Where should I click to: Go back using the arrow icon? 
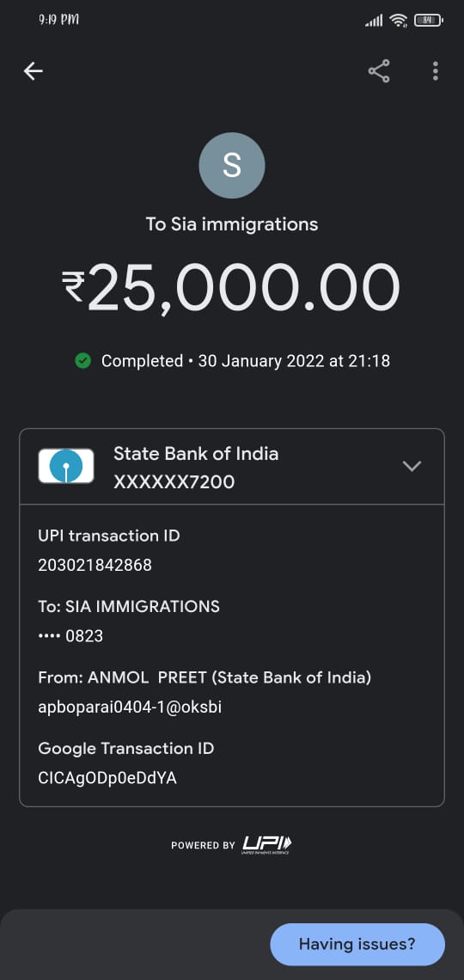[34, 71]
